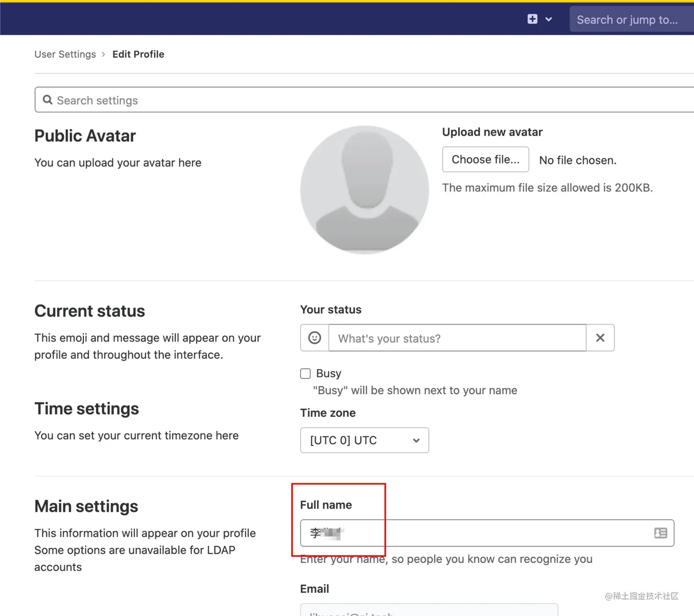694x616 pixels.
Task: Click the search settings magnifier icon
Action: point(47,100)
